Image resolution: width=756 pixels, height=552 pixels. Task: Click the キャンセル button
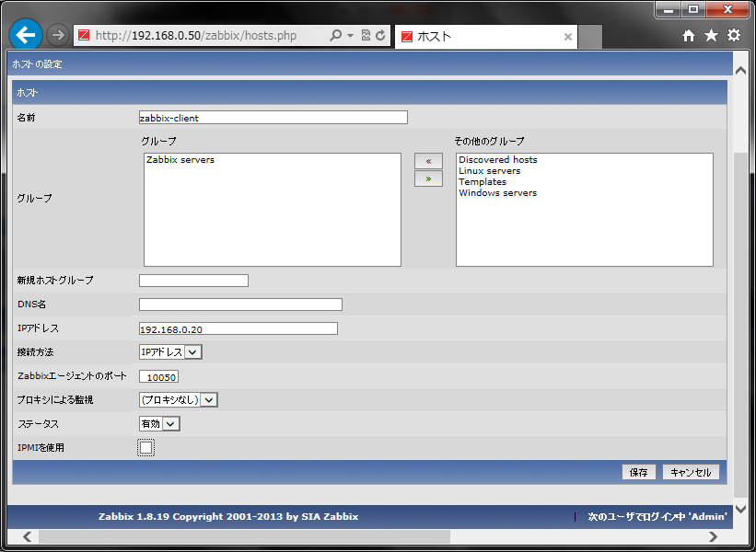691,472
